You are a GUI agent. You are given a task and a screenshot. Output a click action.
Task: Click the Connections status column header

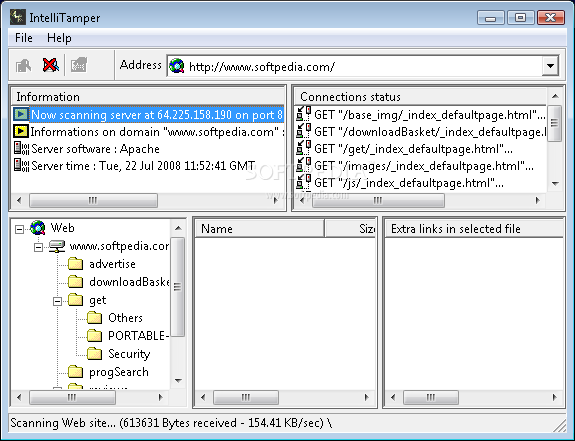click(421, 96)
